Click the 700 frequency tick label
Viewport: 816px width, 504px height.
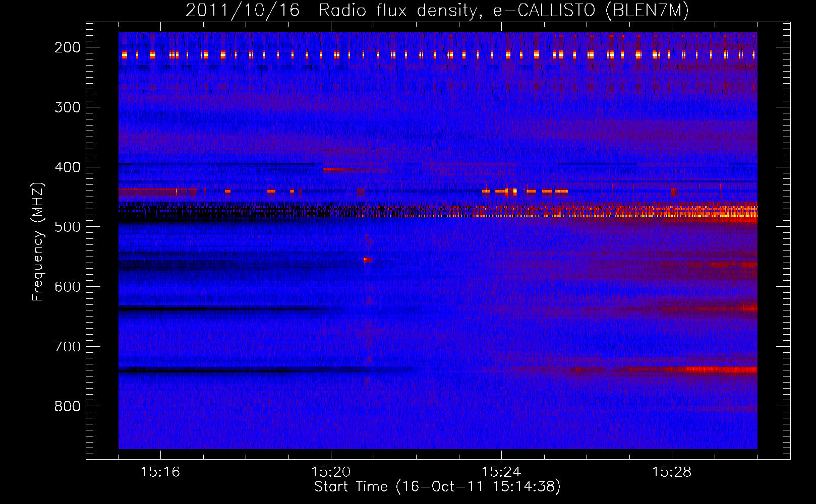(x=68, y=347)
